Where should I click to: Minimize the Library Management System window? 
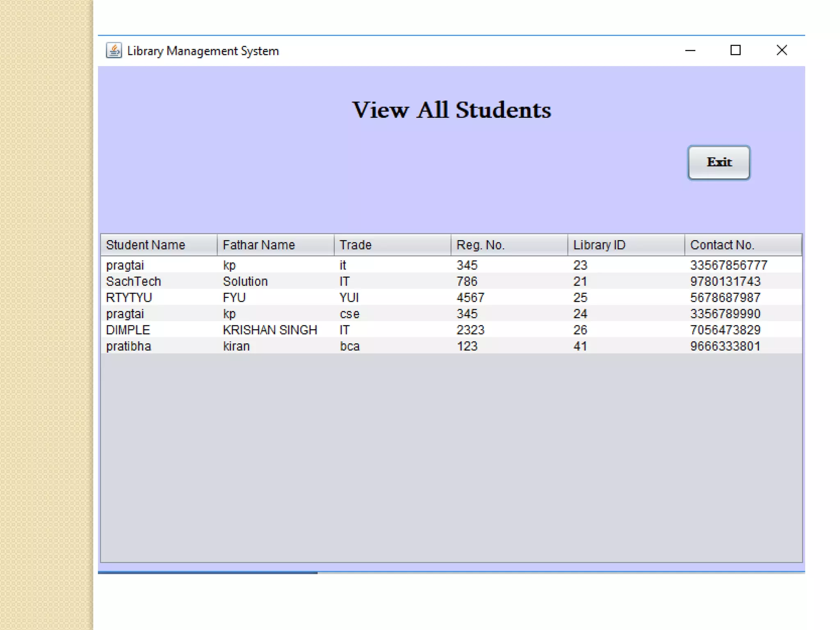690,50
